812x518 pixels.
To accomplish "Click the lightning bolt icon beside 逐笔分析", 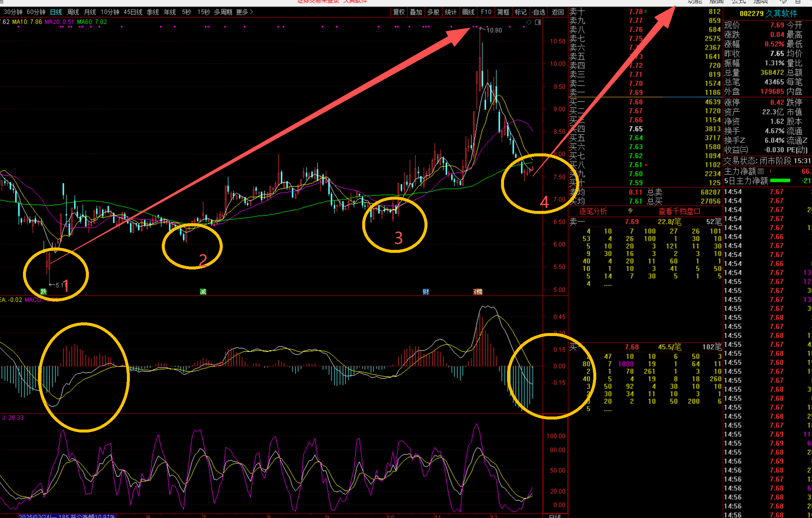I will 630,211.
